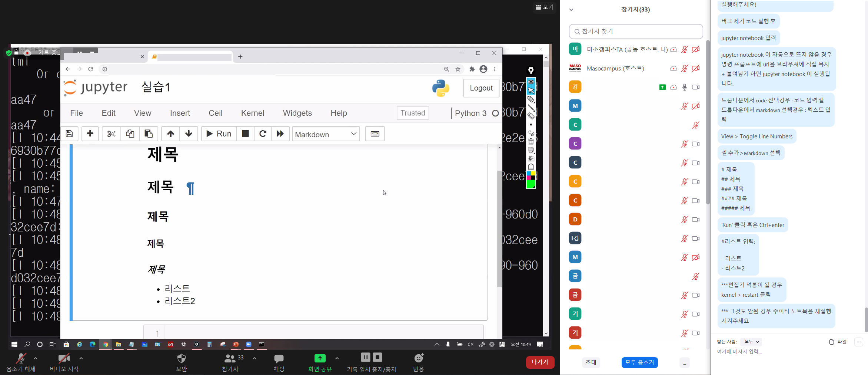The image size is (868, 375).
Task: Start video in the Zoom toolbar
Action: tap(64, 359)
